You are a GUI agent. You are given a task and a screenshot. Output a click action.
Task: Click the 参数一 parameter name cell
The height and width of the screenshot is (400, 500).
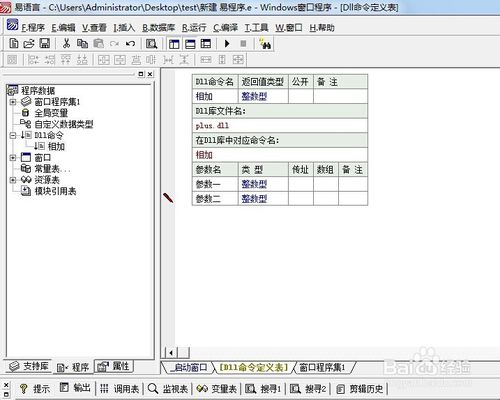pos(215,184)
